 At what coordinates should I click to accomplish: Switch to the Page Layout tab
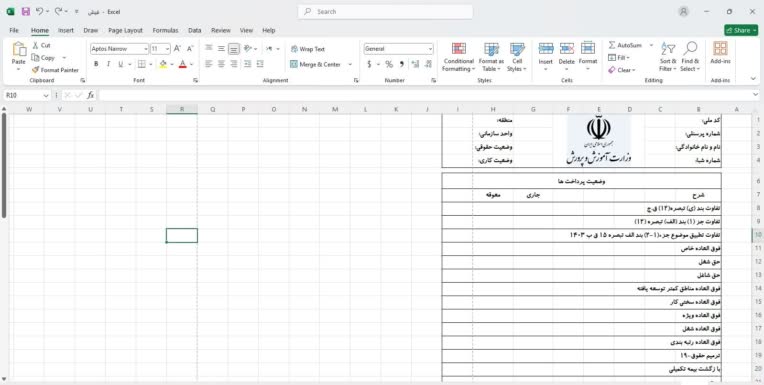(125, 30)
